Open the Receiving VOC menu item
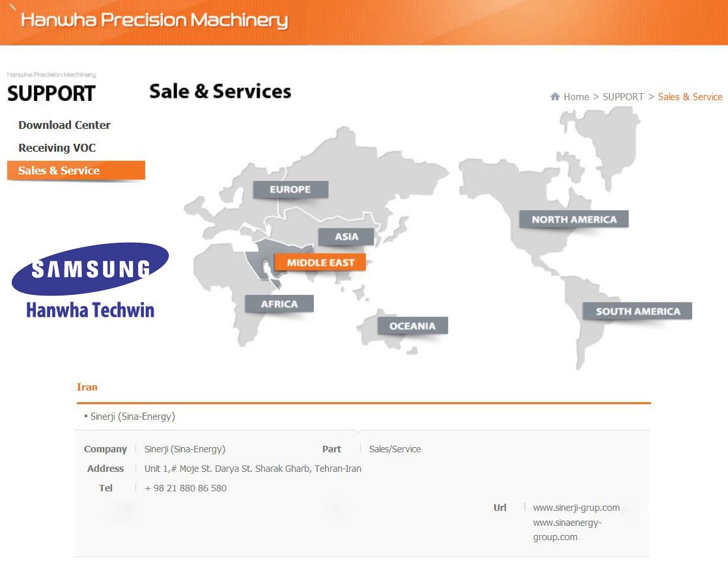This screenshot has width=728, height=561. 57,148
